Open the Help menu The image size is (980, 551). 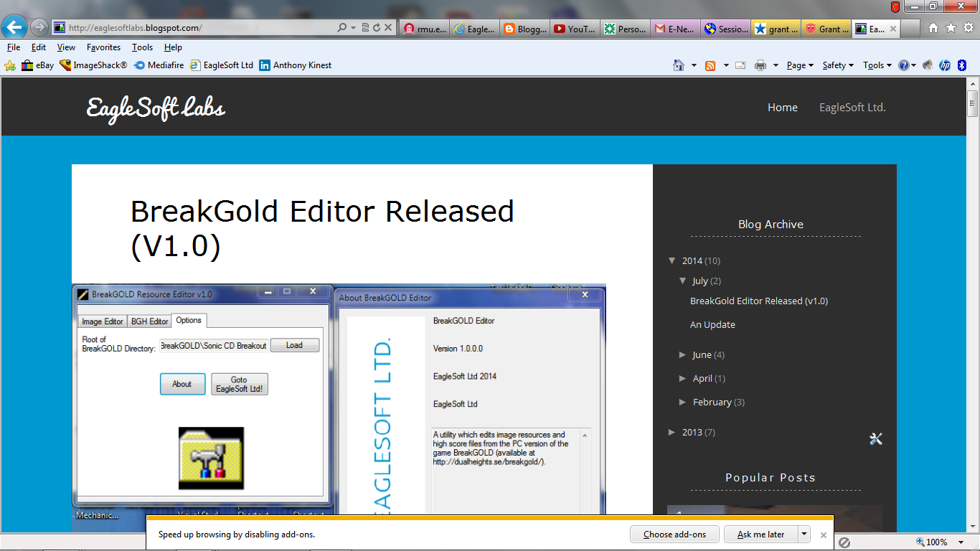tap(173, 47)
